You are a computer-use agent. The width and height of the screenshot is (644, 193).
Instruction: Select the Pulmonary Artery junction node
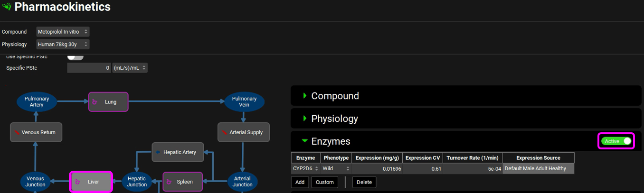click(37, 102)
